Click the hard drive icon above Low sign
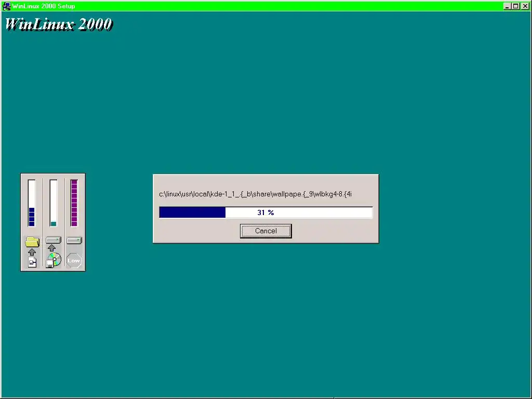Image resolution: width=532 pixels, height=399 pixels. pos(74,241)
